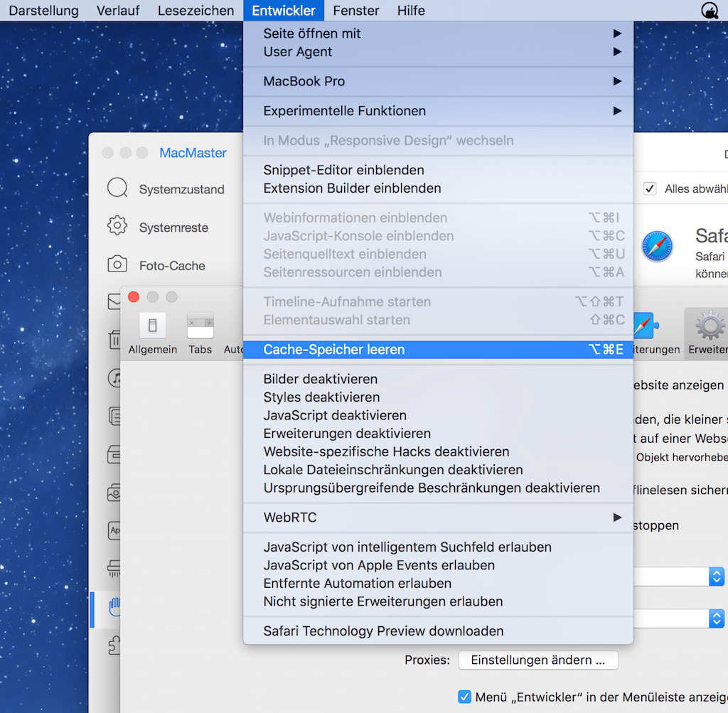Expand the WebRTC submenu
728x713 pixels.
pos(438,517)
